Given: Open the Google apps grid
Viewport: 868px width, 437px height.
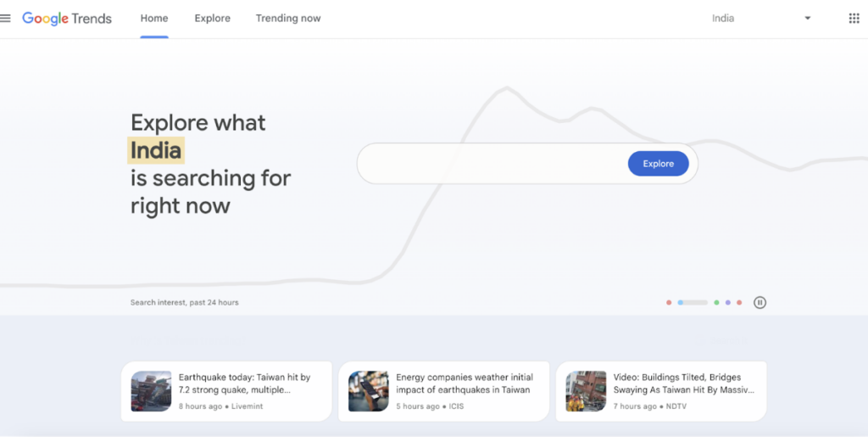Looking at the screenshot, I should pyautogui.click(x=854, y=19).
